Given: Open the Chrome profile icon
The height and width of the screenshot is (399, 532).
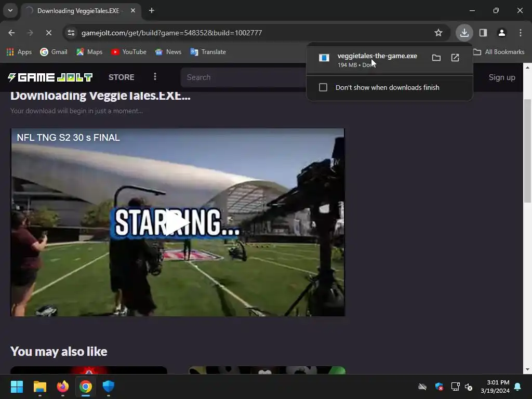Looking at the screenshot, I should click(501, 33).
